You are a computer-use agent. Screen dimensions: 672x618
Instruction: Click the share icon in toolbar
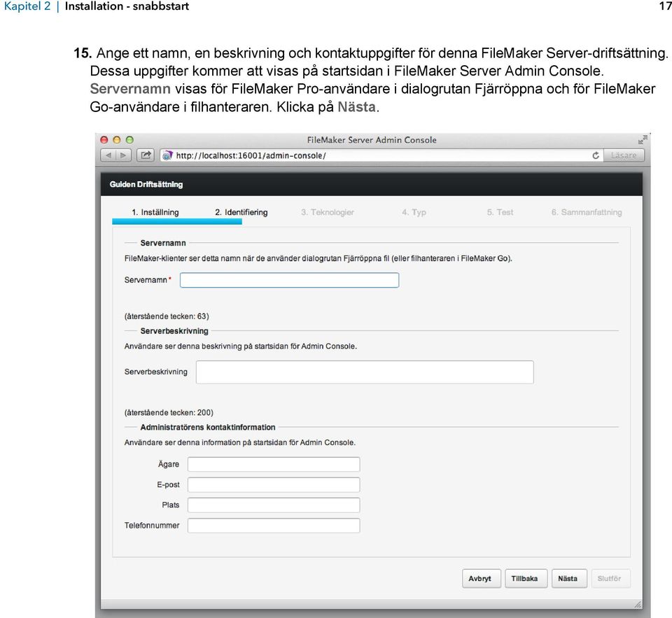click(146, 155)
